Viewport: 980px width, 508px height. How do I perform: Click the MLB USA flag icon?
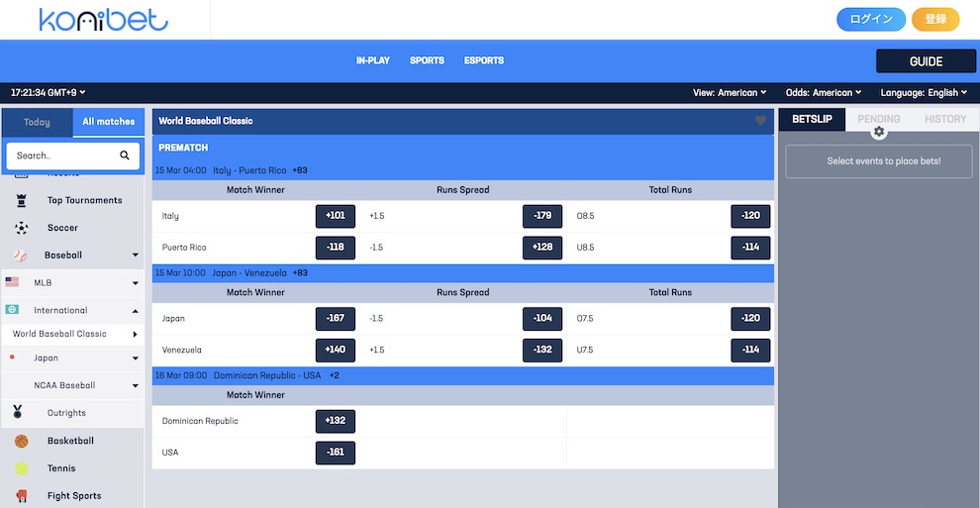[12, 282]
